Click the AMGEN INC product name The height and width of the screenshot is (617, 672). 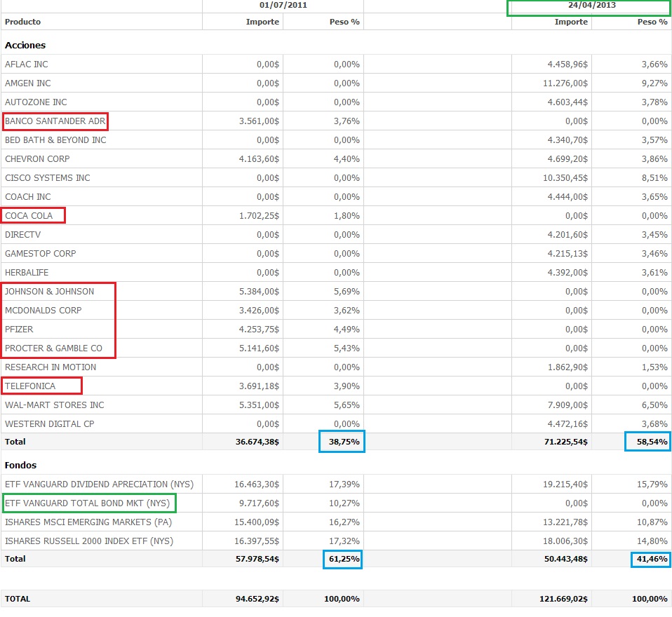(28, 83)
